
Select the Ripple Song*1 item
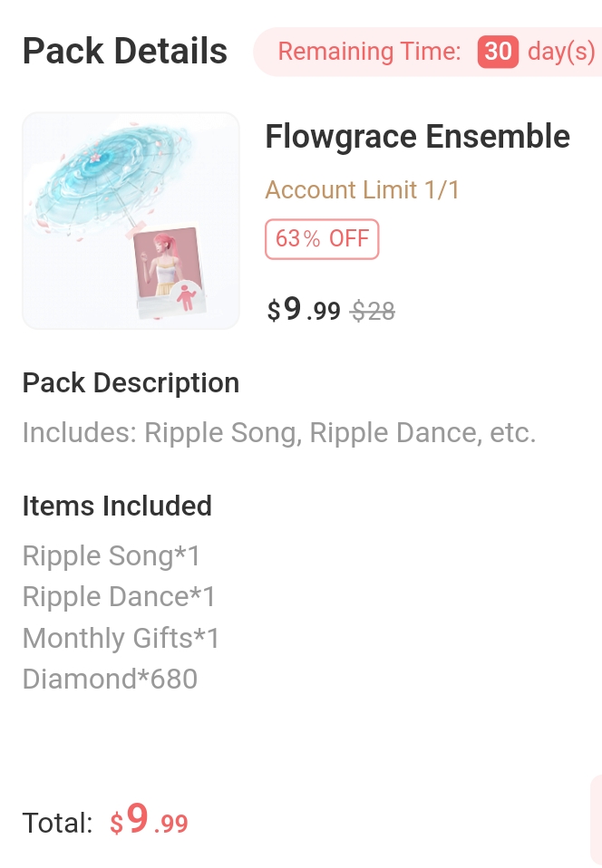point(111,555)
